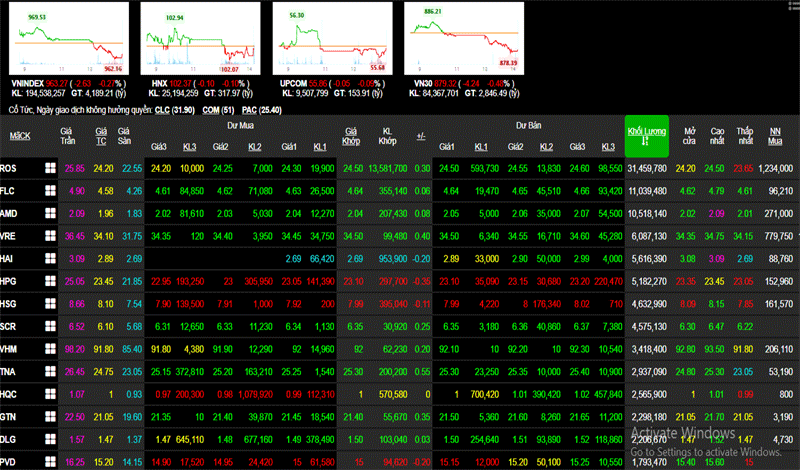The height and width of the screenshot is (470, 800).
Task: Select the AMD ticker symbol
Action: click(9, 213)
